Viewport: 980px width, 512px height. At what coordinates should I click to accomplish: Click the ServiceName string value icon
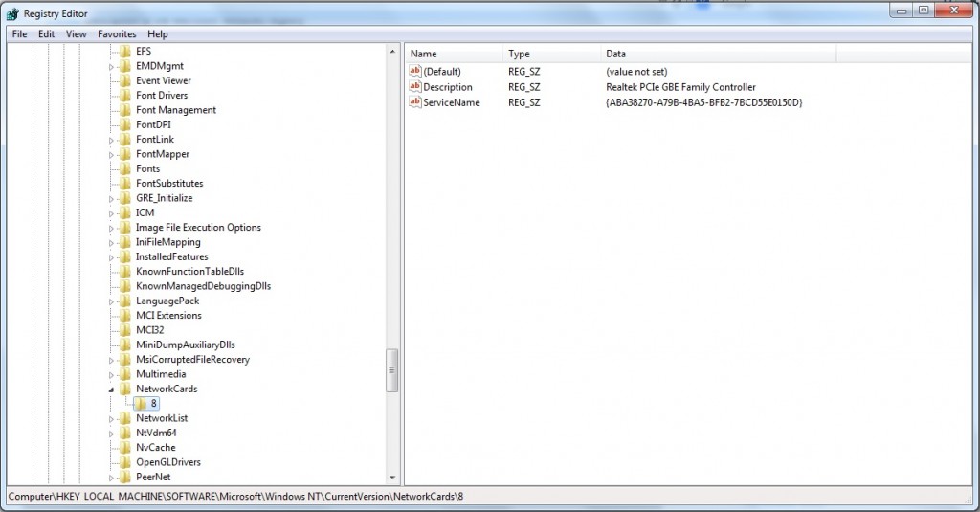tap(415, 102)
